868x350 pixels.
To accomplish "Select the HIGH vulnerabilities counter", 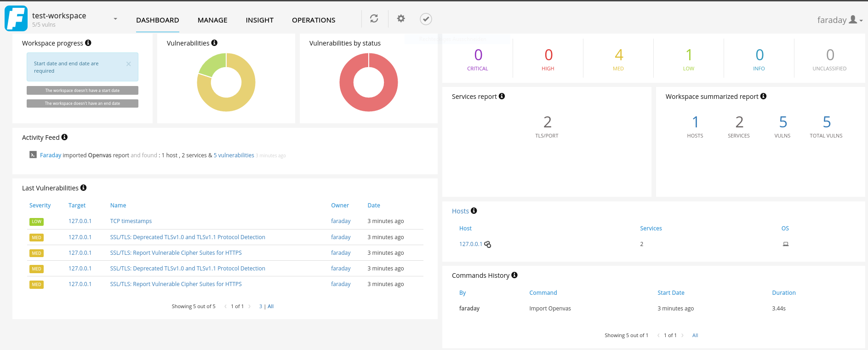I will coord(548,60).
